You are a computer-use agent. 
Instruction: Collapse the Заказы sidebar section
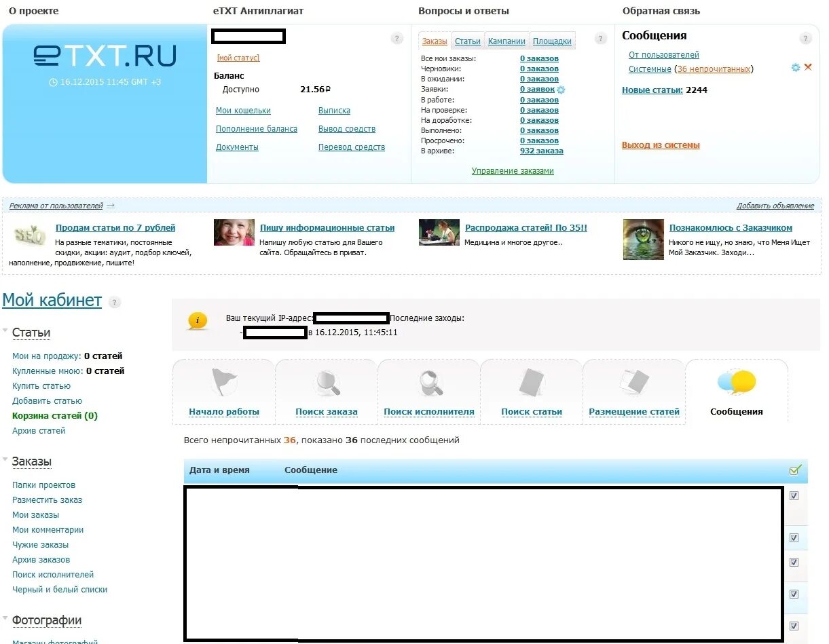pos(5,460)
